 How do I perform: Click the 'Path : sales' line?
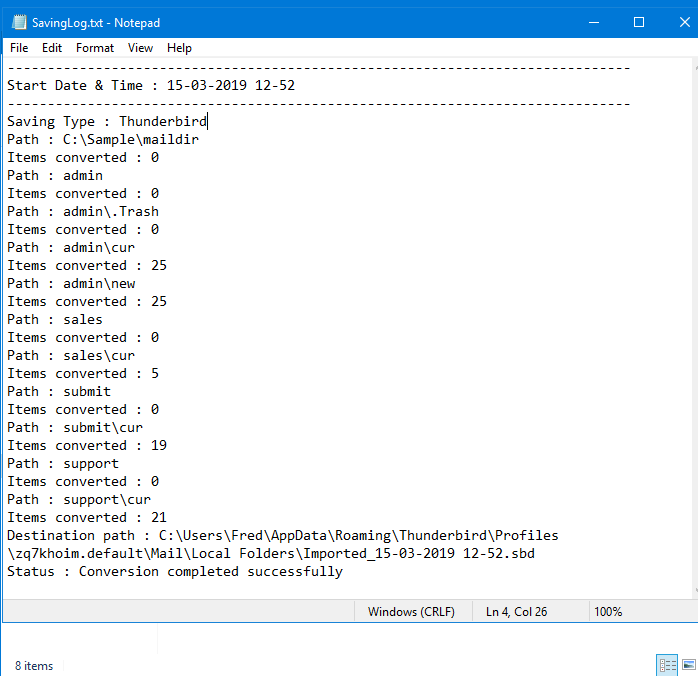pyautogui.click(x=55, y=320)
